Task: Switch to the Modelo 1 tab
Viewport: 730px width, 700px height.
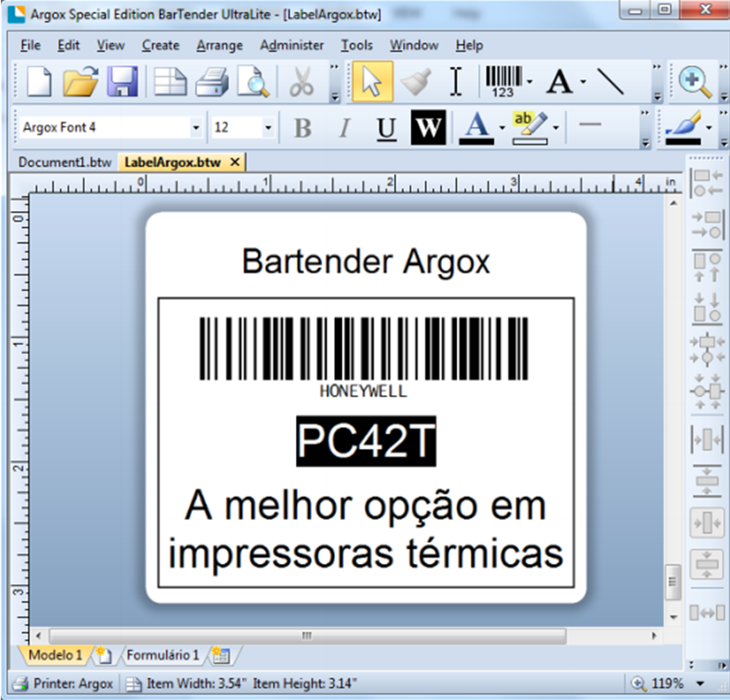Action: tap(55, 655)
